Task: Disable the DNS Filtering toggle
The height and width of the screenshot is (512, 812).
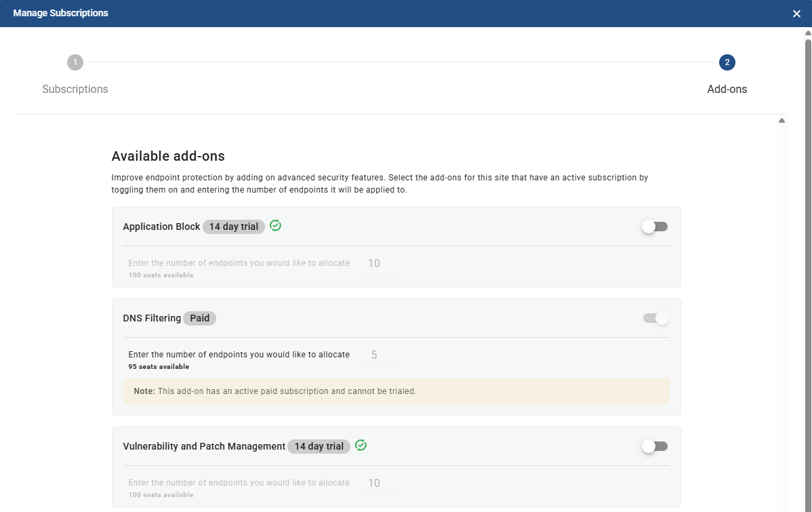Action: coord(656,318)
